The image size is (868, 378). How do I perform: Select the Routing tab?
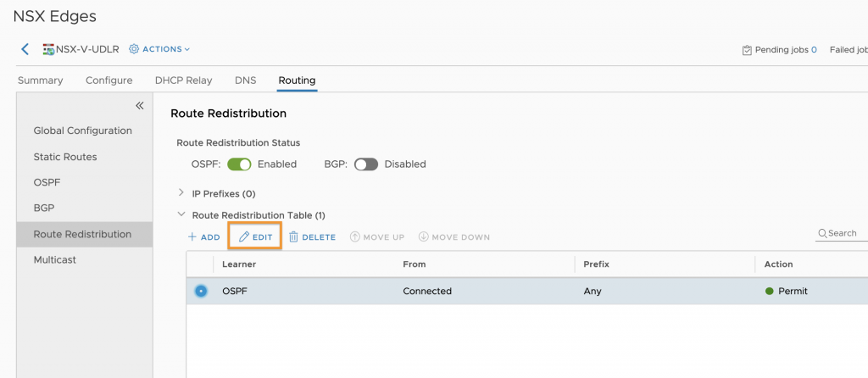pyautogui.click(x=297, y=81)
